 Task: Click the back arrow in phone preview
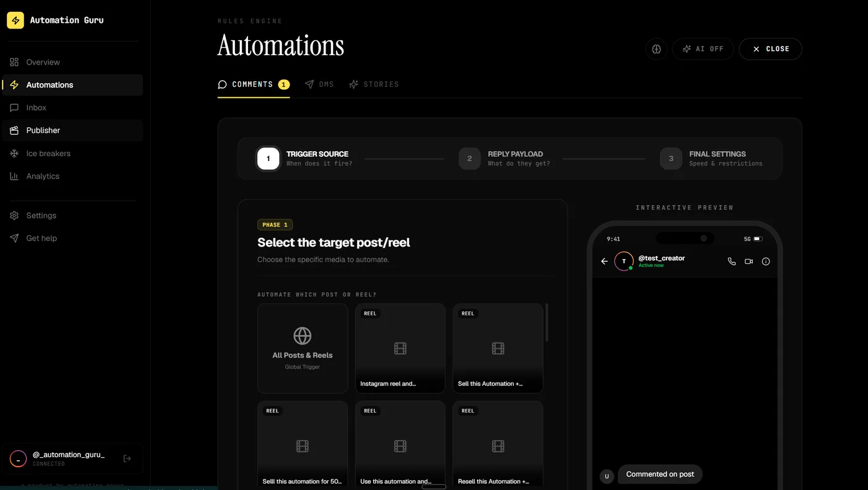604,261
